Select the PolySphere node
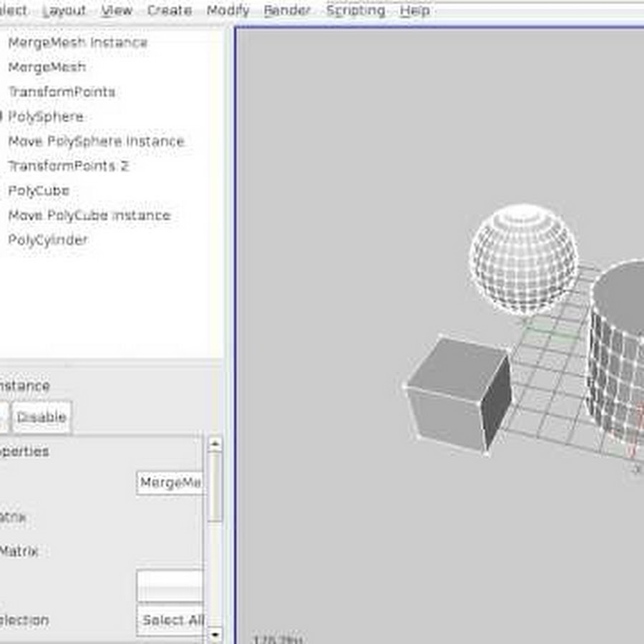Screen dimensions: 644x644 point(46,117)
